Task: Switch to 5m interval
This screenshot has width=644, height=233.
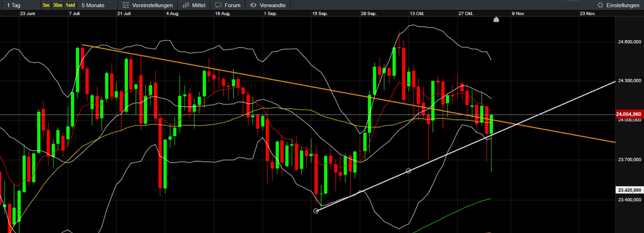Action: point(46,5)
